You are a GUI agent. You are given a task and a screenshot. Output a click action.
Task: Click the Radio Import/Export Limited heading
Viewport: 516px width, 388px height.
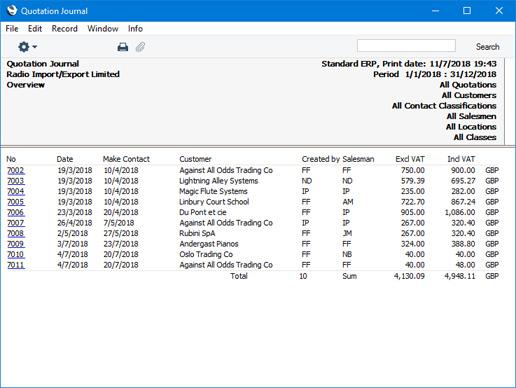[x=63, y=74]
